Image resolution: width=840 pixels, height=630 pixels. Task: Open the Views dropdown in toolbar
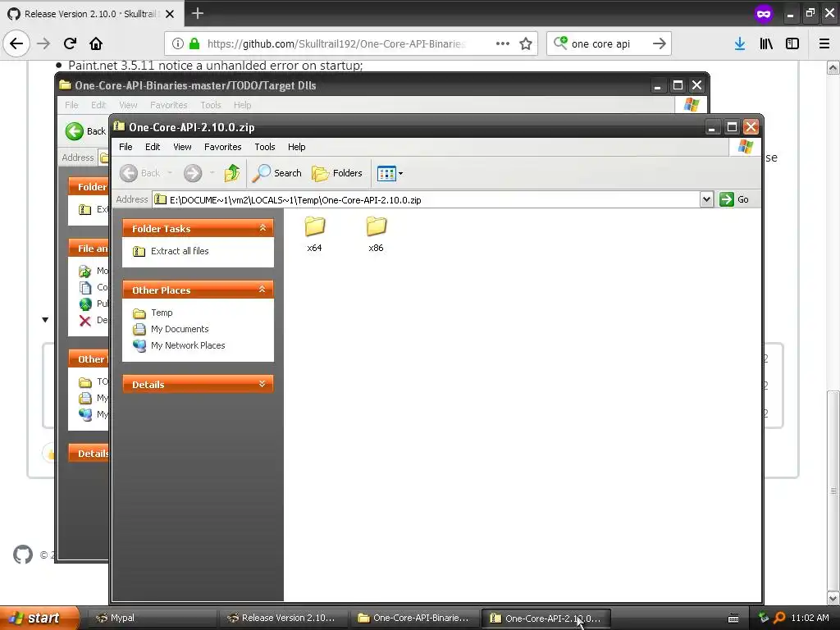[x=390, y=173]
